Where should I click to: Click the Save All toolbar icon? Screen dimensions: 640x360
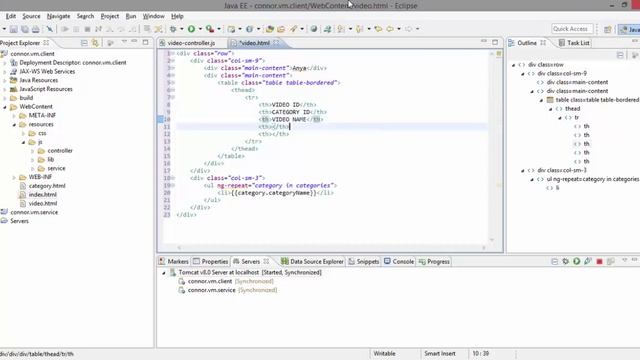pos(25,29)
